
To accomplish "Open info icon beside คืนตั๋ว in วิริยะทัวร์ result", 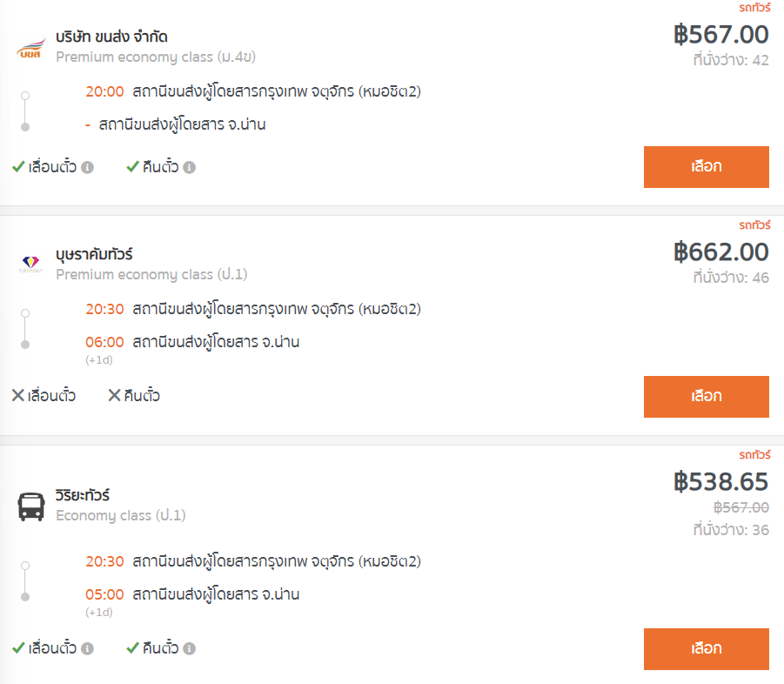I will [189, 648].
